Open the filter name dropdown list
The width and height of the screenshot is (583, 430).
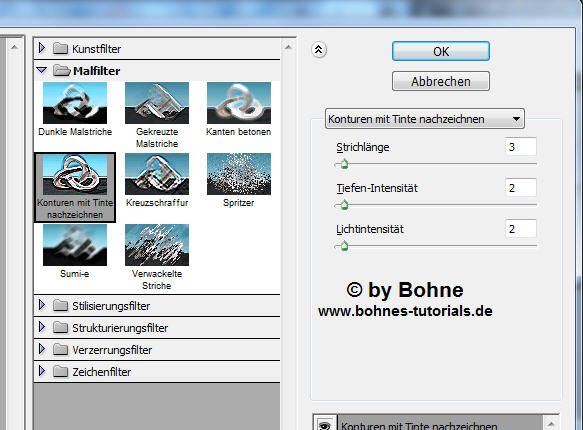coord(425,119)
